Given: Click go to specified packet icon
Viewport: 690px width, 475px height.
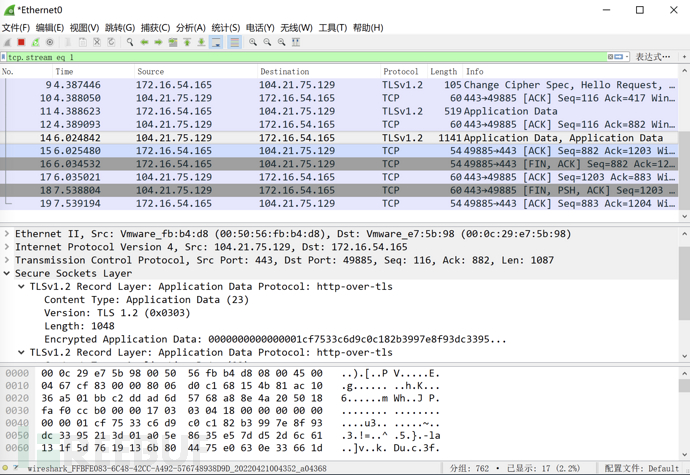Looking at the screenshot, I should 173,42.
